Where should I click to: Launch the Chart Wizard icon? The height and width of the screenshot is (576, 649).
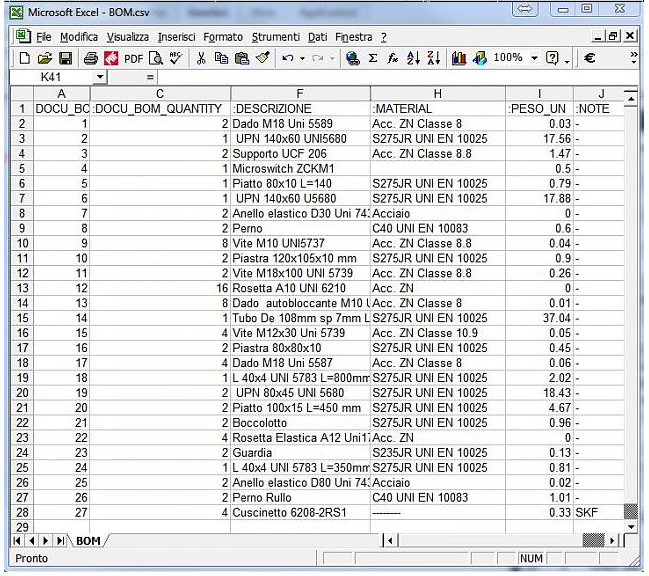tap(459, 58)
